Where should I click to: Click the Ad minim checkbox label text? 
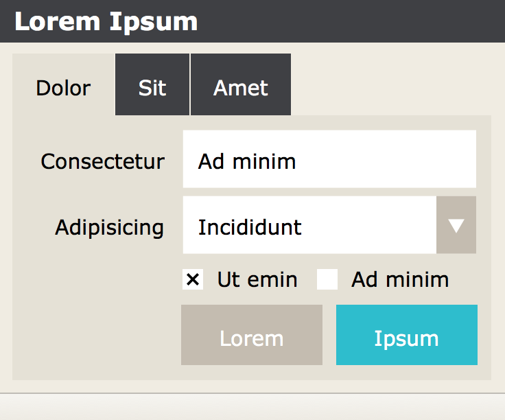click(x=400, y=280)
